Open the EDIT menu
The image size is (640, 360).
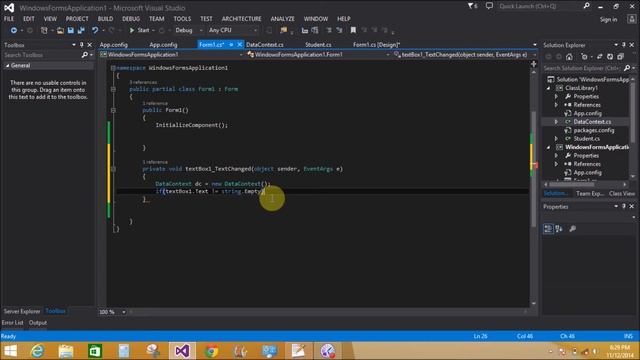click(x=29, y=19)
